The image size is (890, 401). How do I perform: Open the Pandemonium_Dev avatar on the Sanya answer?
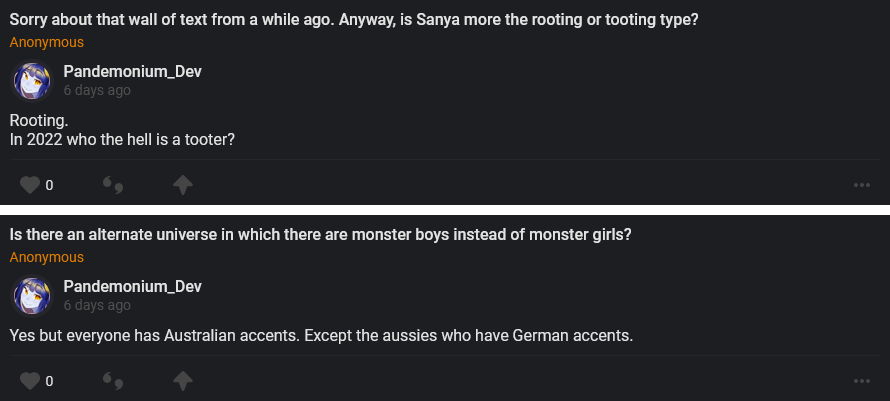point(31,81)
